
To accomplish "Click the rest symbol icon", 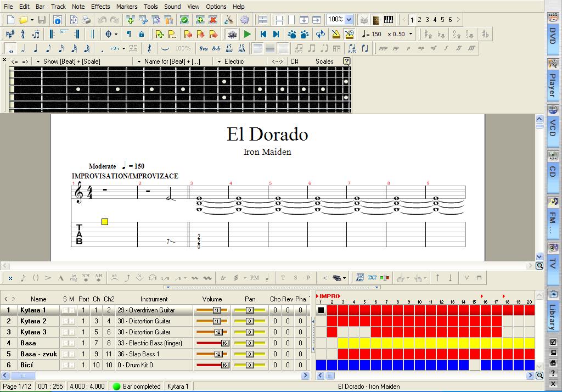I will (149, 48).
